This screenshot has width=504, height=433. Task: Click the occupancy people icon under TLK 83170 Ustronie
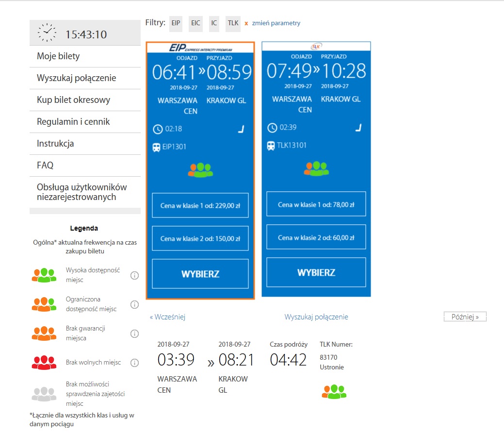pyautogui.click(x=334, y=392)
